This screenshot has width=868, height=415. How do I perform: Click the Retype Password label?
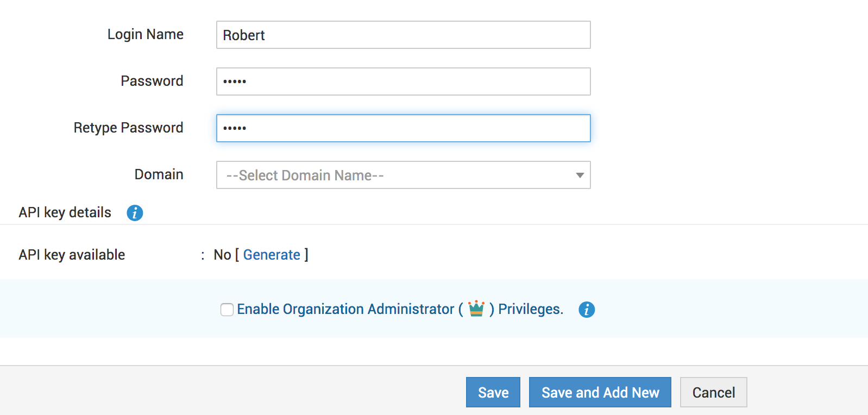[128, 128]
